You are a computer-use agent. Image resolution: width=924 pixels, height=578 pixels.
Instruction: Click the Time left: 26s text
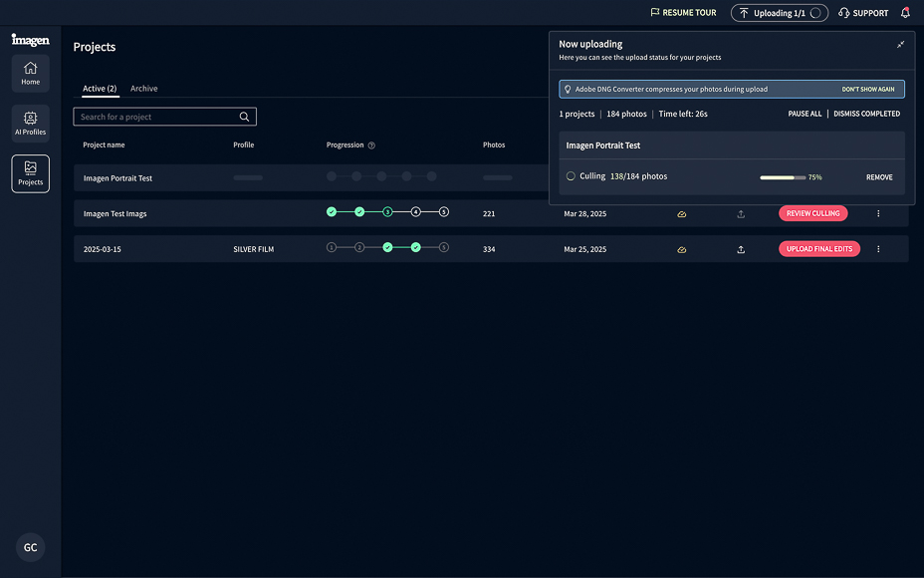click(683, 114)
